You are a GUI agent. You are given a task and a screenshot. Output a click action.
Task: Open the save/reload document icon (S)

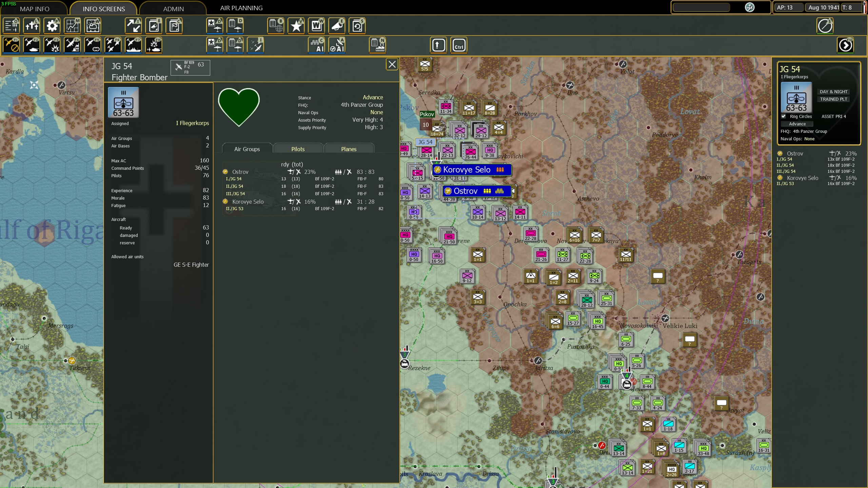pos(357,26)
